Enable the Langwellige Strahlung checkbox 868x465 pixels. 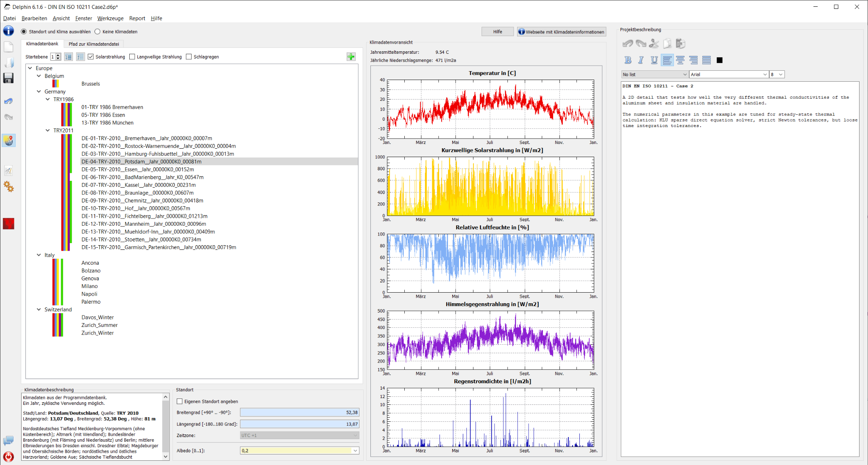click(x=132, y=57)
